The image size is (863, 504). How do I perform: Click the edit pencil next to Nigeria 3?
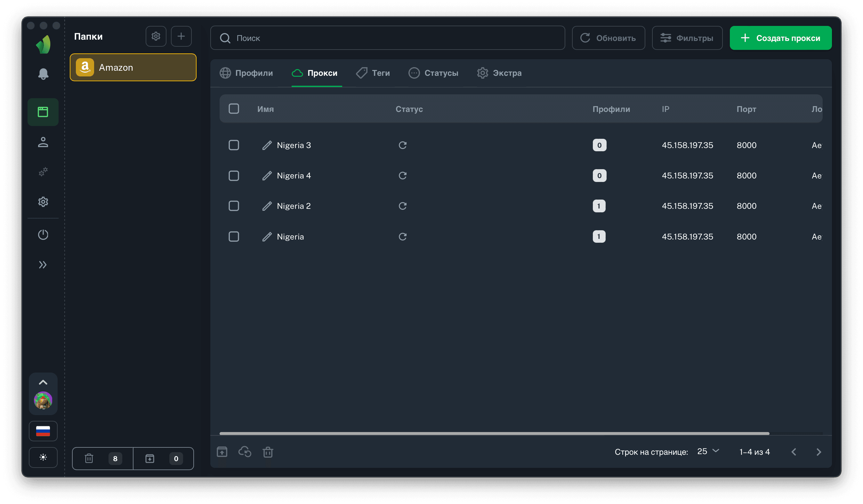[267, 146]
